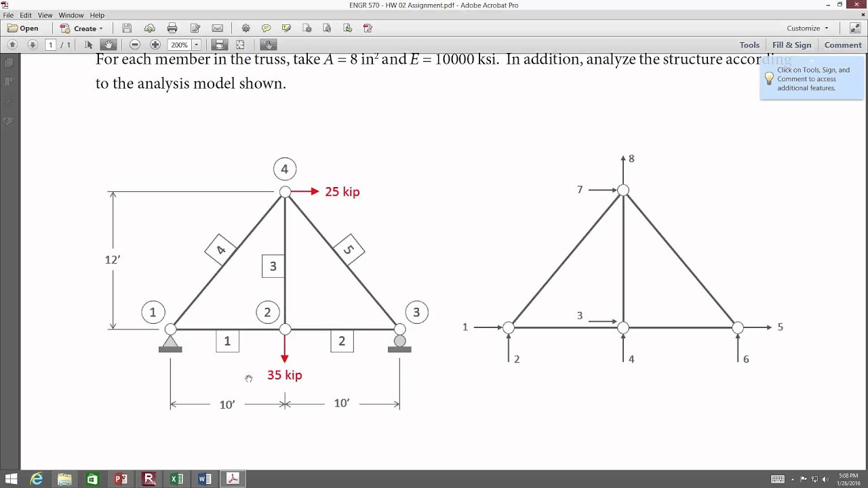This screenshot has height=488, width=868.
Task: Click the extract pages icon
Action: (348, 28)
